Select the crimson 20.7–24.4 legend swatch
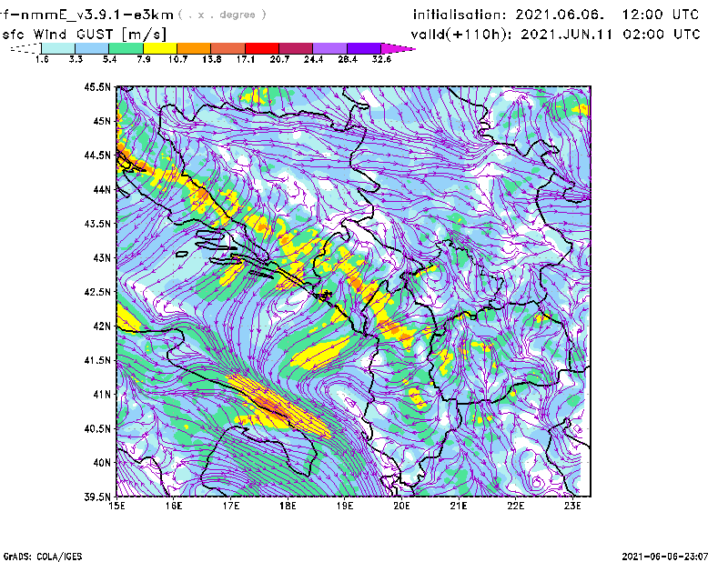The height and width of the screenshot is (562, 728). (x=296, y=48)
